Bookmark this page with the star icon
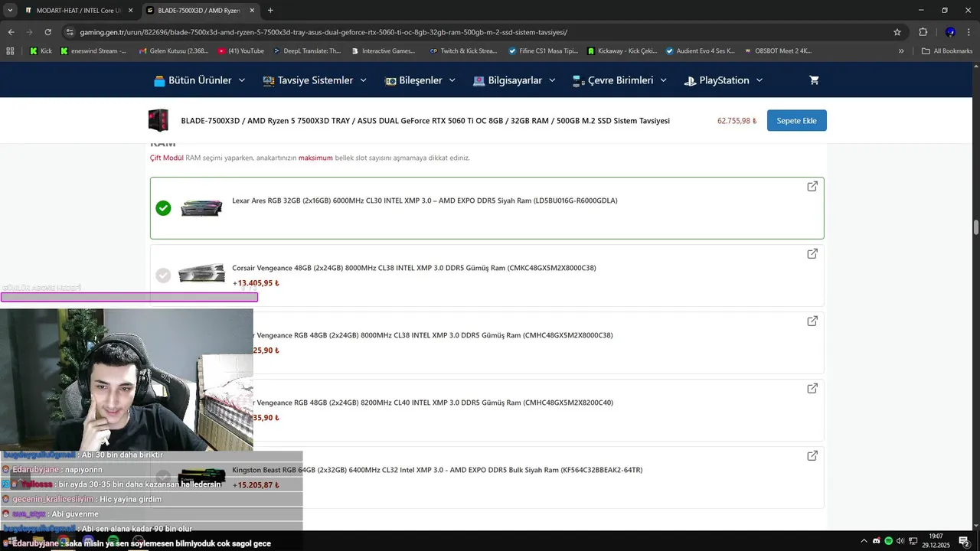This screenshot has width=980, height=551. [897, 32]
